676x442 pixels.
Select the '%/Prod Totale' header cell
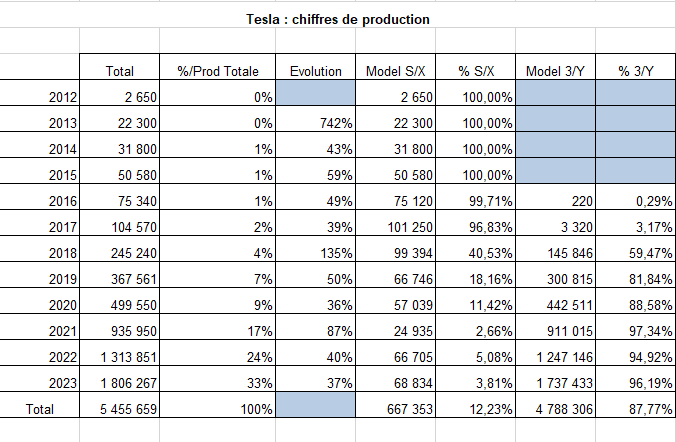pos(218,67)
